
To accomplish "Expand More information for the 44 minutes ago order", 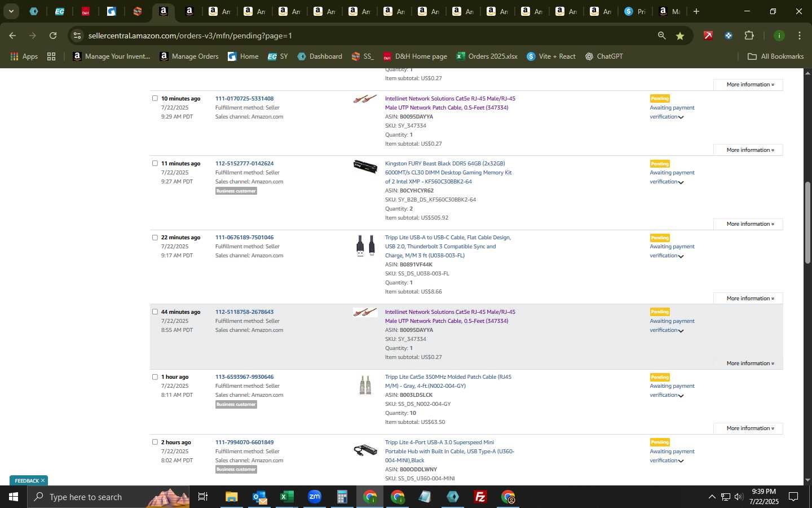I will (x=748, y=364).
